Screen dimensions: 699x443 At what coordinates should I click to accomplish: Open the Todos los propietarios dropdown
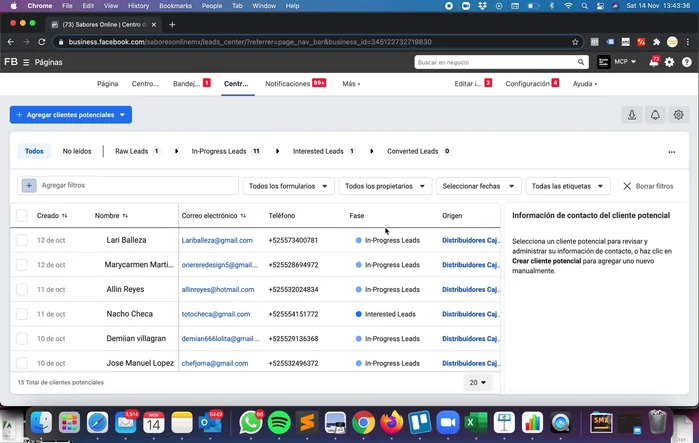pyautogui.click(x=385, y=186)
